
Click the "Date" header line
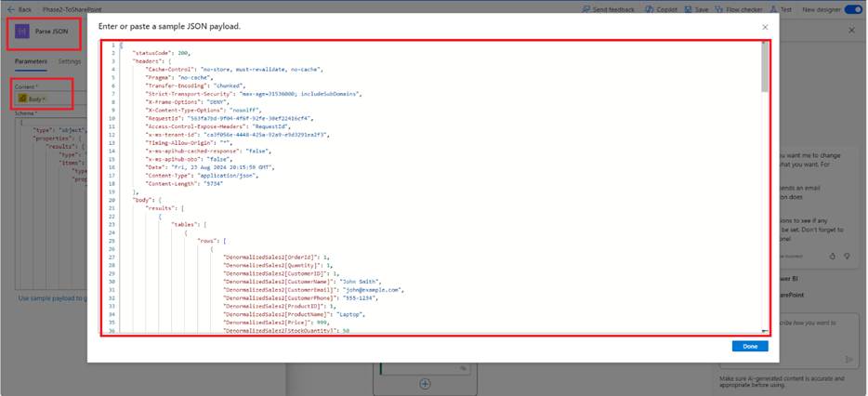[x=210, y=167]
